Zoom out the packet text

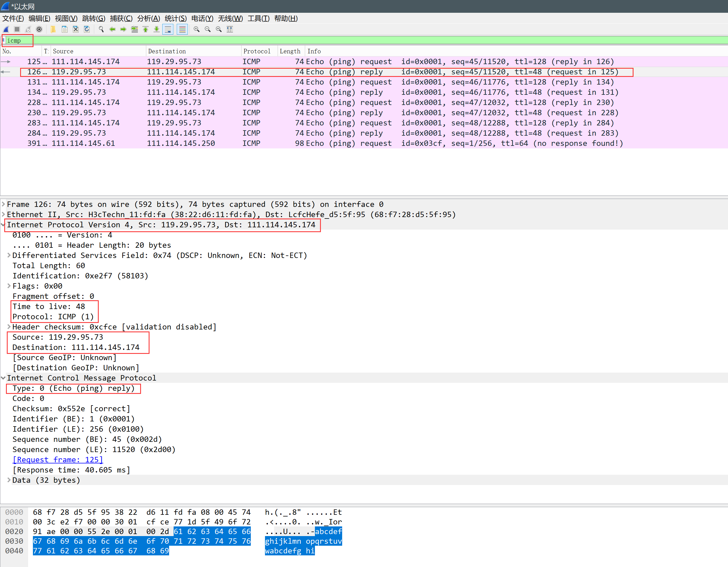[x=207, y=29]
